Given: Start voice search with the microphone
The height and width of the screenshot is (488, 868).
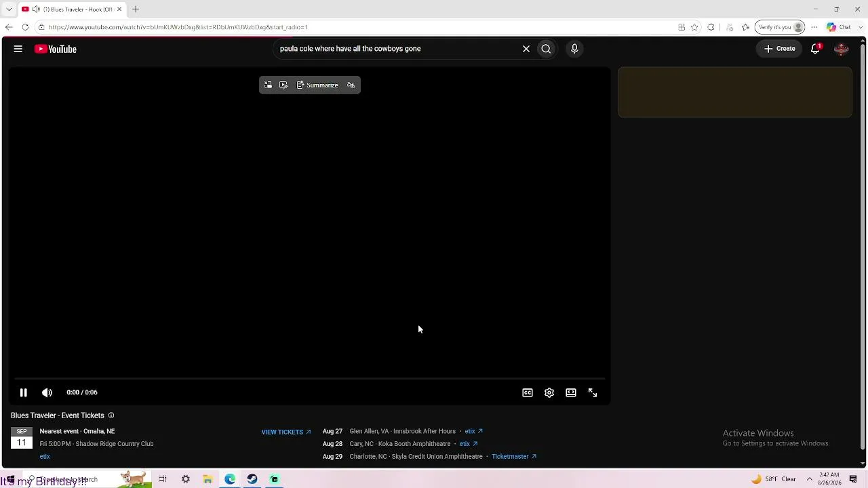Looking at the screenshot, I should [574, 49].
